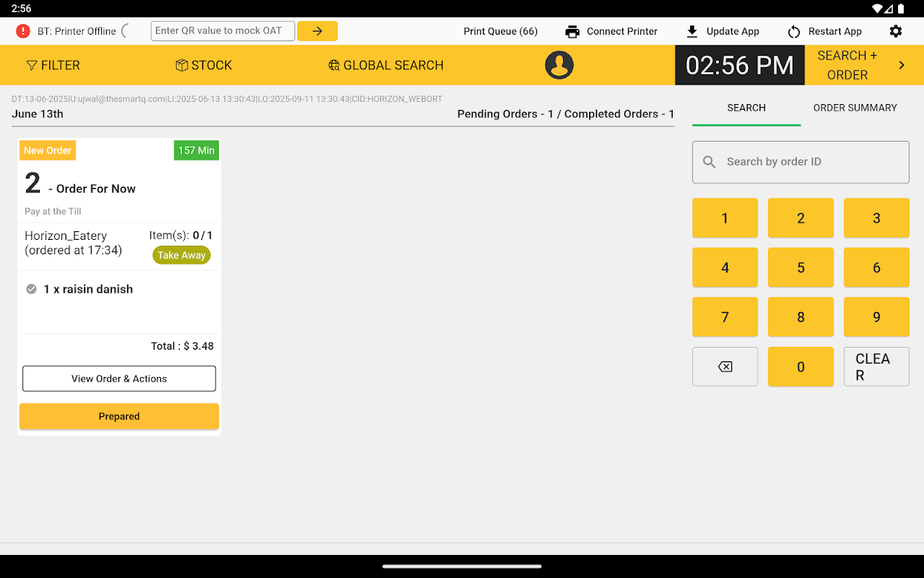Click the QR mock submit arrow button
Image resolution: width=924 pixels, height=578 pixels.
[318, 31]
